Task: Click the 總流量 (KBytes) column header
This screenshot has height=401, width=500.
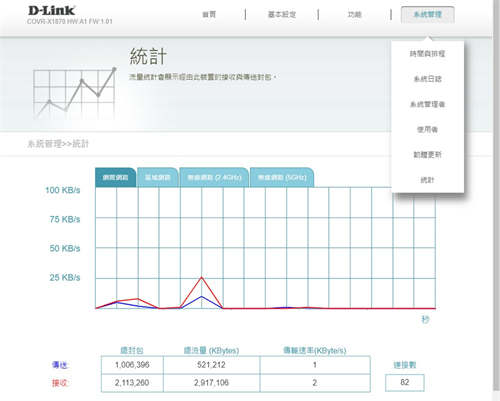Action: click(x=211, y=350)
